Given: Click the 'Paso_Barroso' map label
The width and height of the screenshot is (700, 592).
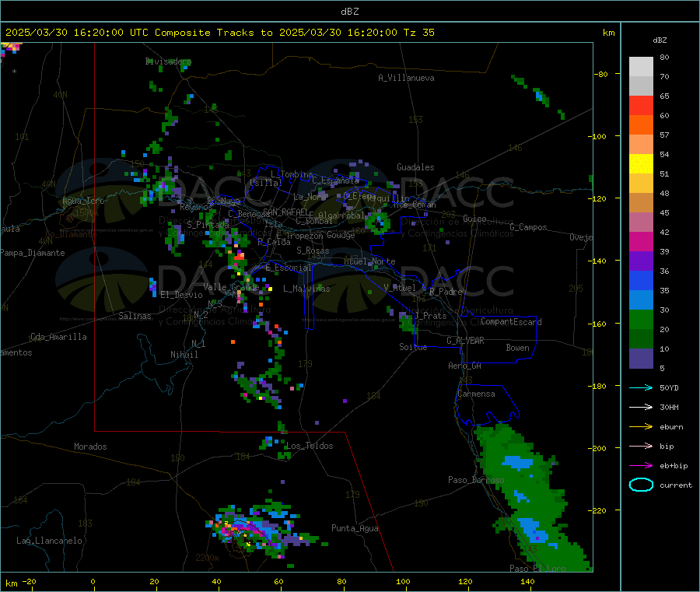Looking at the screenshot, I should pos(476,480).
